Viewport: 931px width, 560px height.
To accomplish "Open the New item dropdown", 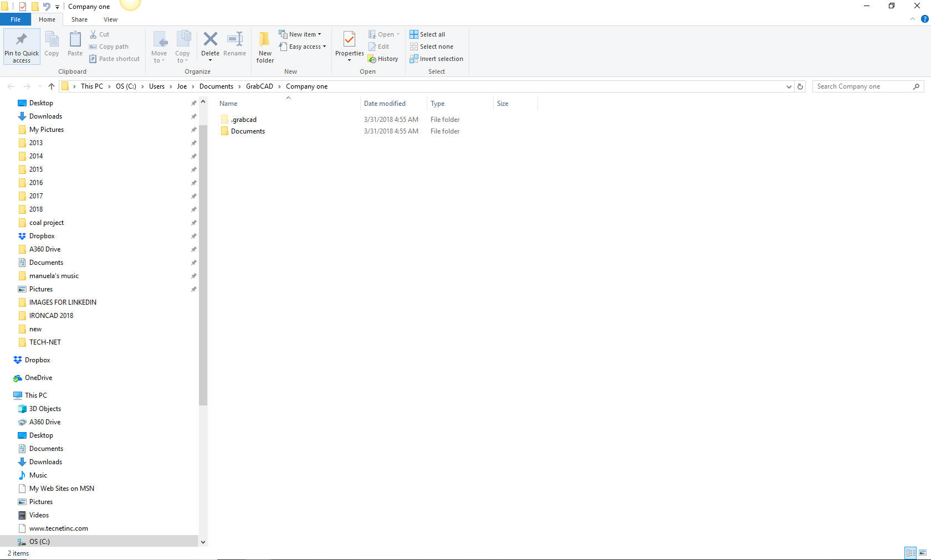I will tap(300, 34).
